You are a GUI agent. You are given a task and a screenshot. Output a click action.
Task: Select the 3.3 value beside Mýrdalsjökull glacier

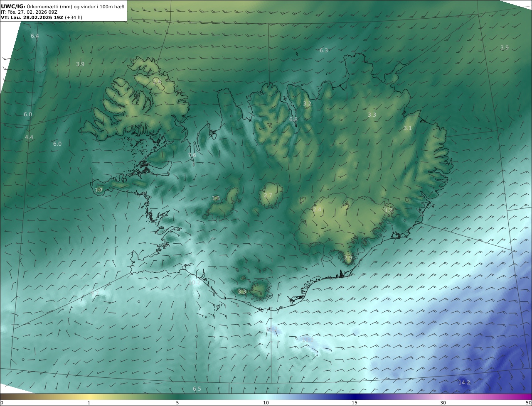point(242,292)
